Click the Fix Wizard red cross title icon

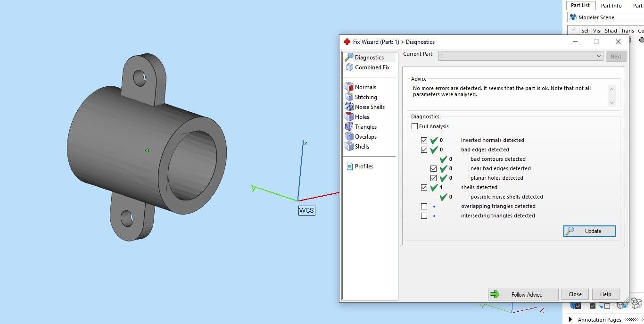coord(347,42)
